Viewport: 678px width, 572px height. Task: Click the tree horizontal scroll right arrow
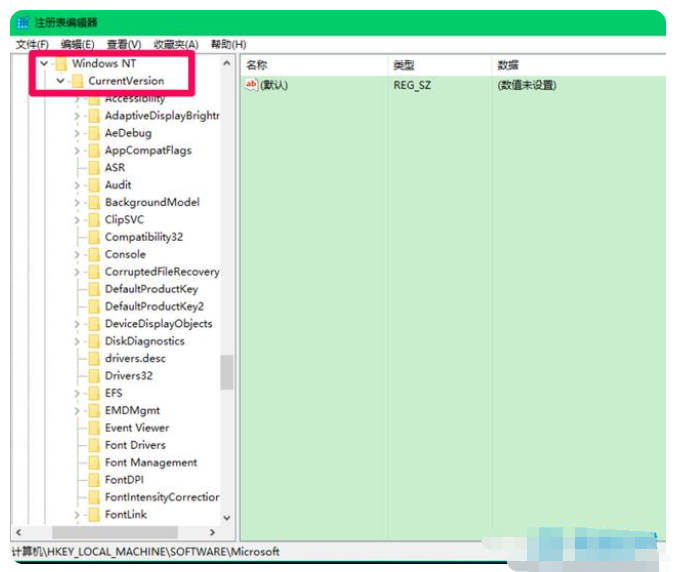[x=212, y=532]
